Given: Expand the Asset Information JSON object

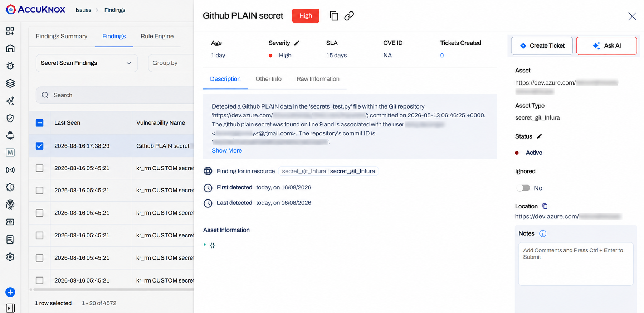Looking at the screenshot, I should 205,245.
